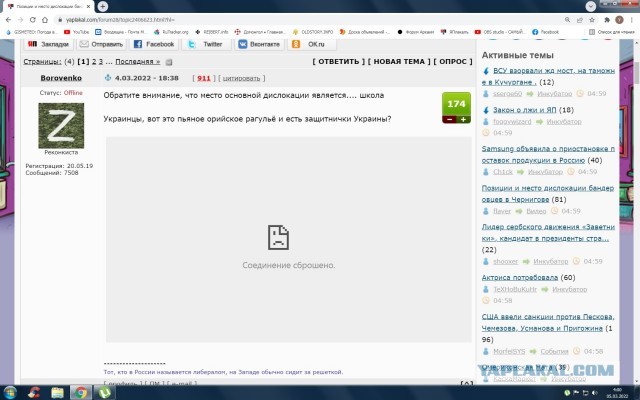Open the Закон о лжи и ЯП topic

(524, 110)
